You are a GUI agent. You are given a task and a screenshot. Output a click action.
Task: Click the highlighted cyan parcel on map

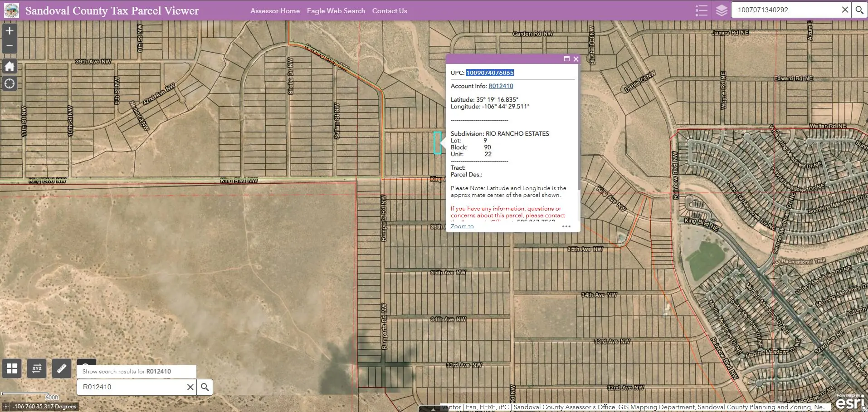click(437, 142)
